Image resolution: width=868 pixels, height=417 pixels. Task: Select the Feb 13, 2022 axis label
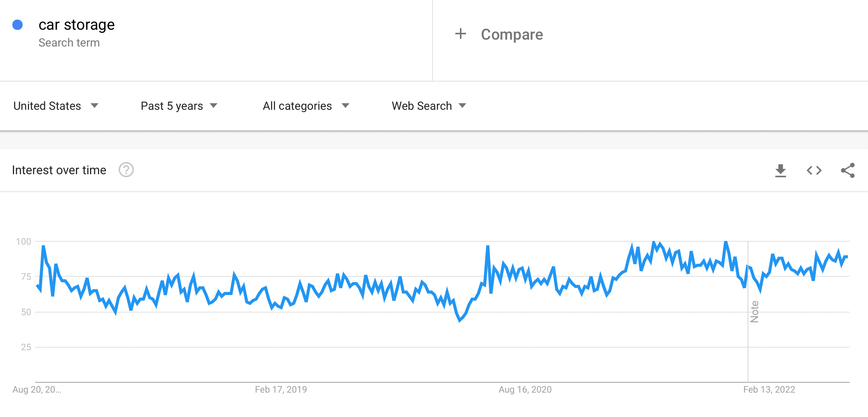pos(769,389)
